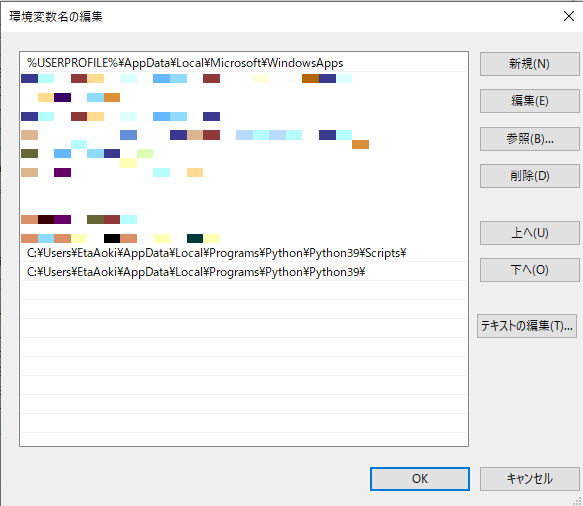Close the 環境変数名の編集 dialog
583x506 pixels.
point(568,16)
